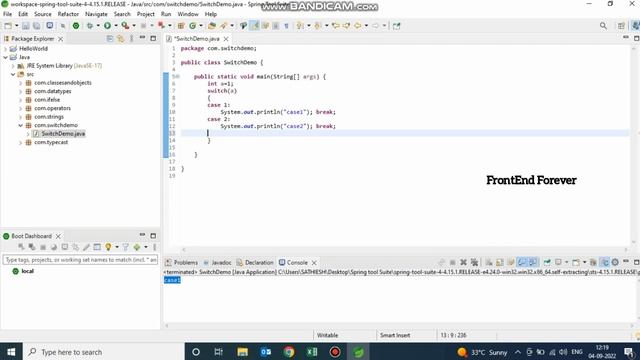Open the File menu
Viewport: 640px width, 360px height.
click(7, 14)
